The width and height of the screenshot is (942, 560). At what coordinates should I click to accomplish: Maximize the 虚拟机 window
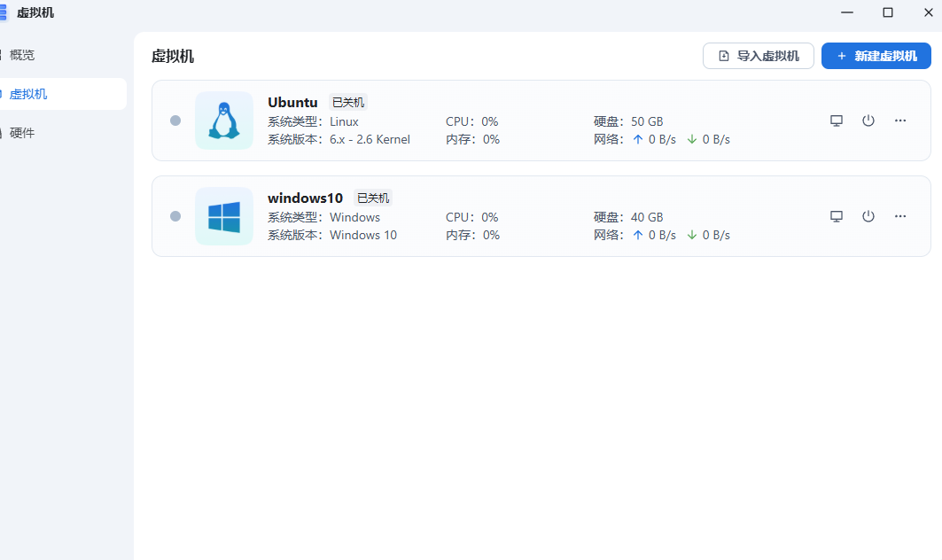point(888,12)
